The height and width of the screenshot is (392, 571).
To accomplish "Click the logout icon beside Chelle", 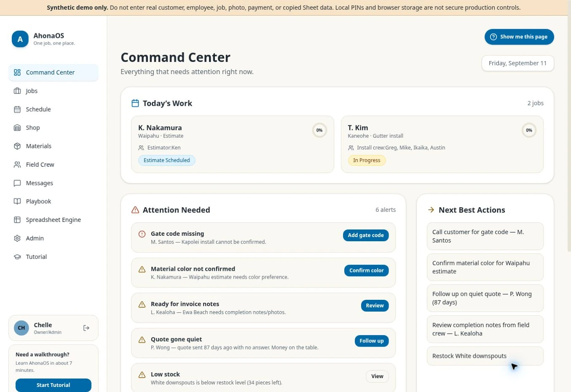I will [x=86, y=328].
